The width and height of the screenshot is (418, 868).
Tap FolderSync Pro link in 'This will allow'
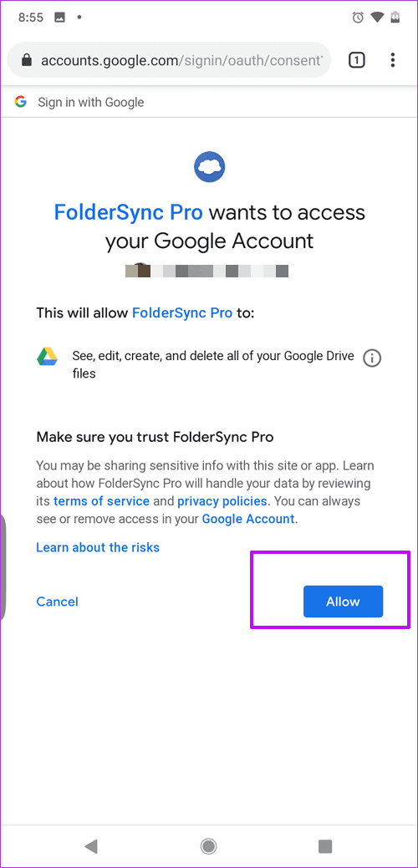point(182,312)
